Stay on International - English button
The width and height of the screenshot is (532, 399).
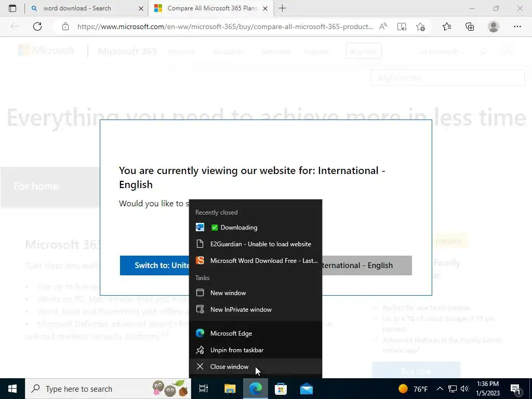coord(367,265)
